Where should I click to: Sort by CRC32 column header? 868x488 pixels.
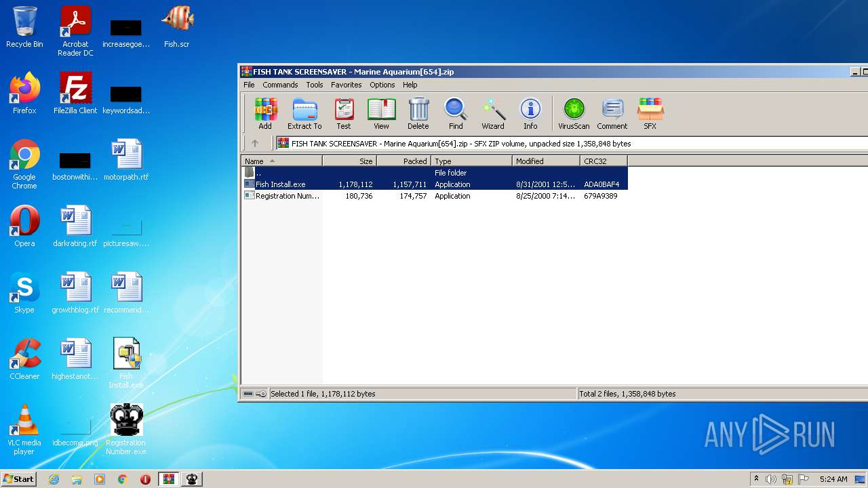[604, 161]
